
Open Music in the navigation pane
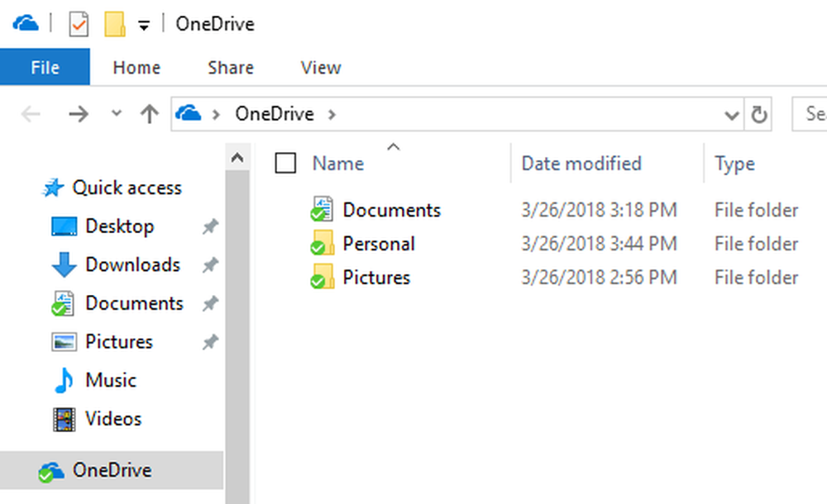point(111,380)
